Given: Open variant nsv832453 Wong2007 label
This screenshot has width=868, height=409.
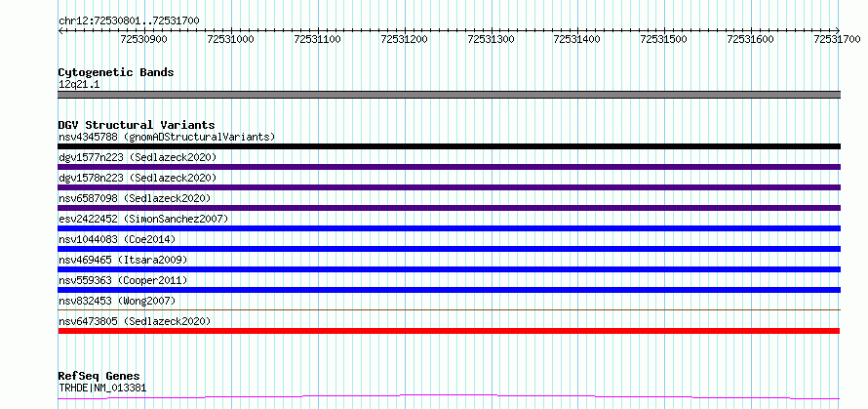Looking at the screenshot, I should 117,301.
